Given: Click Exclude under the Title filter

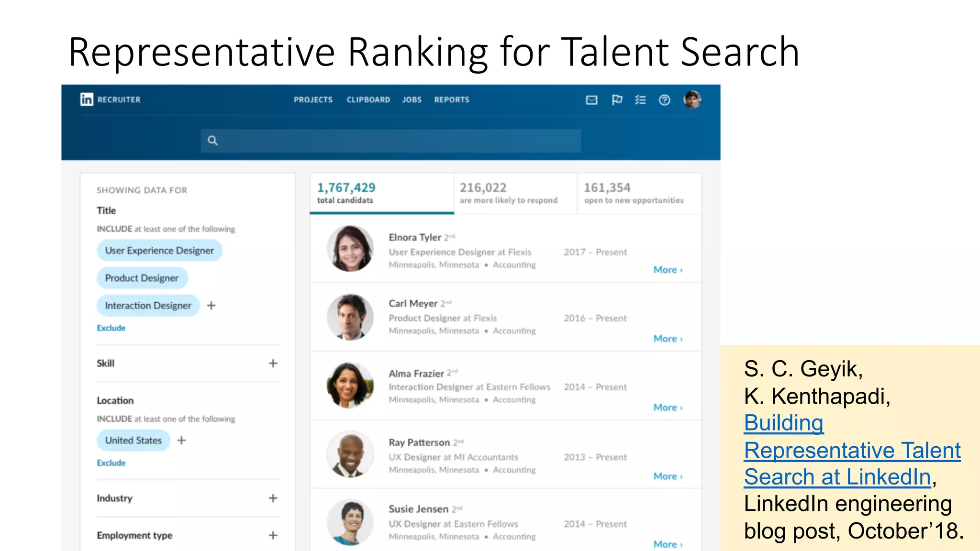Looking at the screenshot, I should pos(111,328).
